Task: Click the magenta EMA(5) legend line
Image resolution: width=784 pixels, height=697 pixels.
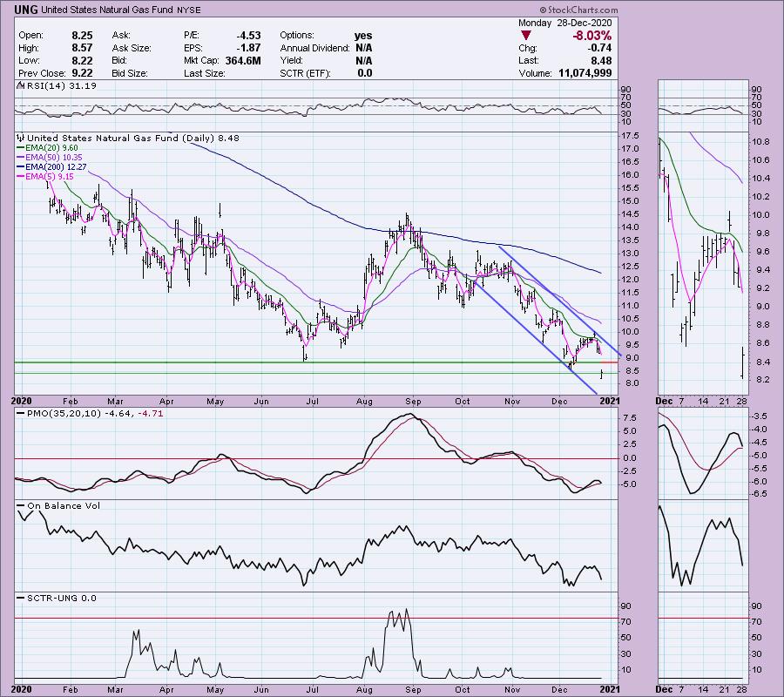Action: pos(21,177)
